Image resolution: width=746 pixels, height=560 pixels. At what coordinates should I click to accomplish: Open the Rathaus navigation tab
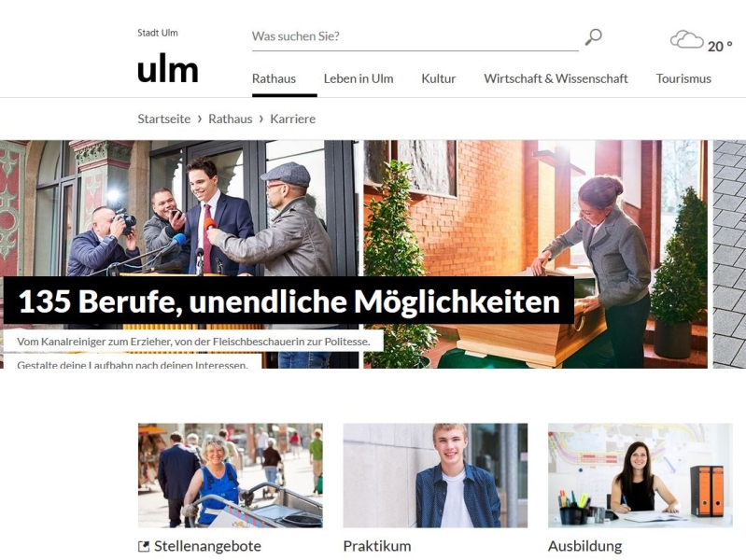(274, 78)
